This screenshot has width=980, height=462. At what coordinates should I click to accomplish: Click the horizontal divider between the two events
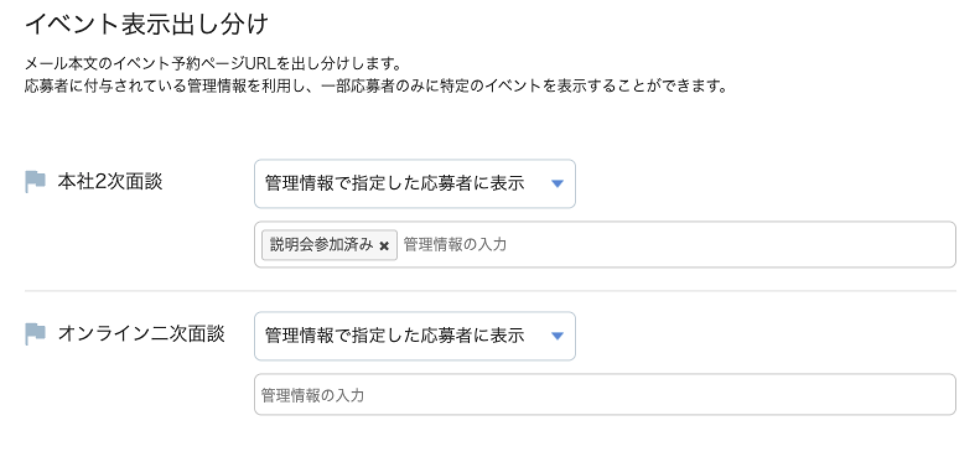(x=490, y=290)
